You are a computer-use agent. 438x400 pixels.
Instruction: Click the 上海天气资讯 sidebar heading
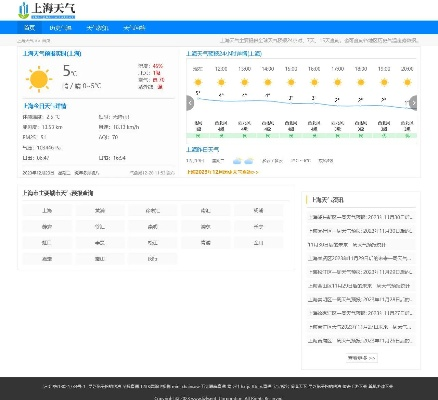(x=328, y=200)
